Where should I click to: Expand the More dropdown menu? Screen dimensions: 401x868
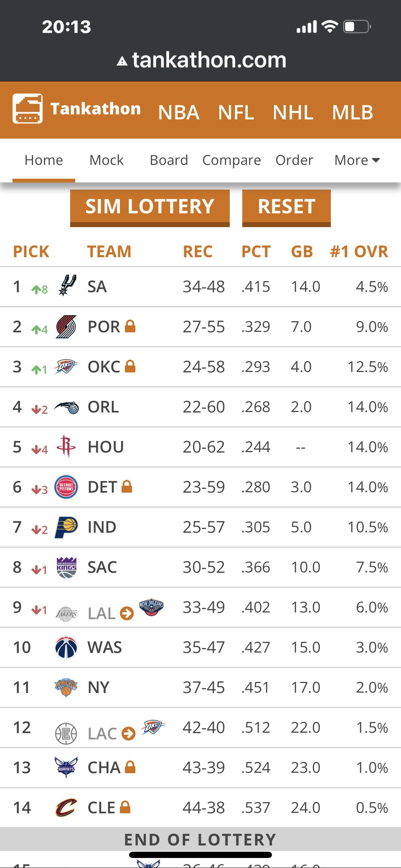point(357,160)
